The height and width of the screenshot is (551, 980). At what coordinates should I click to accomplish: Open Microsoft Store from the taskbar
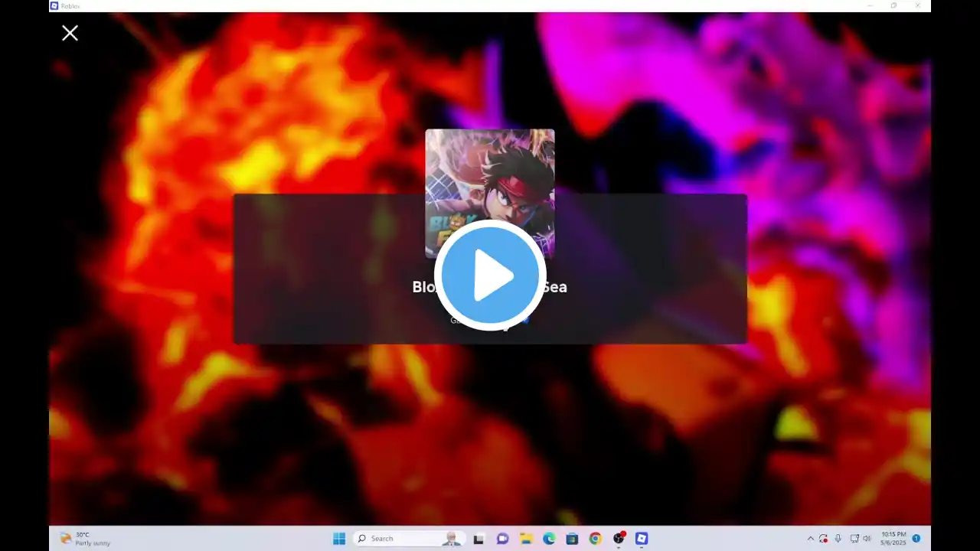(572, 539)
